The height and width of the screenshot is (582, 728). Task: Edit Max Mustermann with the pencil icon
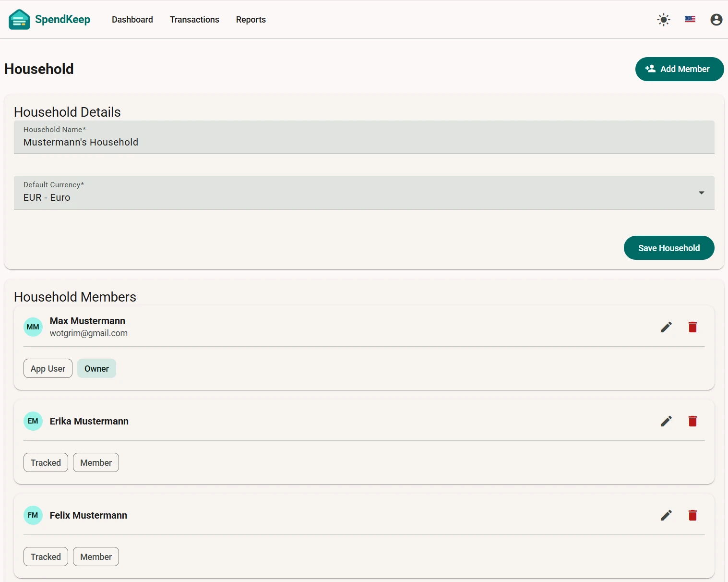(667, 327)
